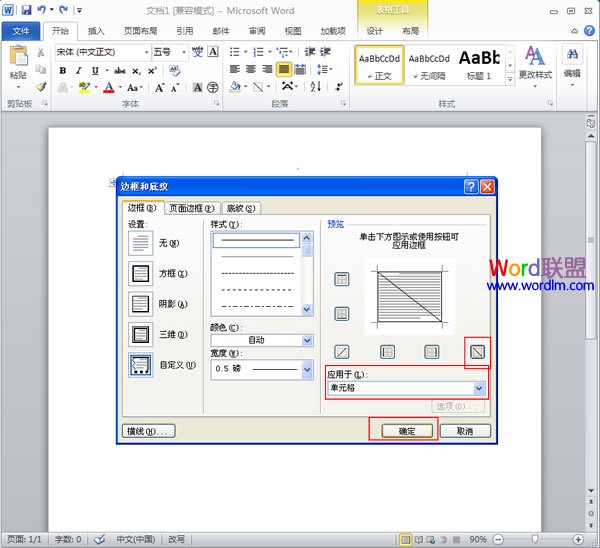Click 更改样式 Change Styles button
600x548 pixels.
tap(535, 67)
